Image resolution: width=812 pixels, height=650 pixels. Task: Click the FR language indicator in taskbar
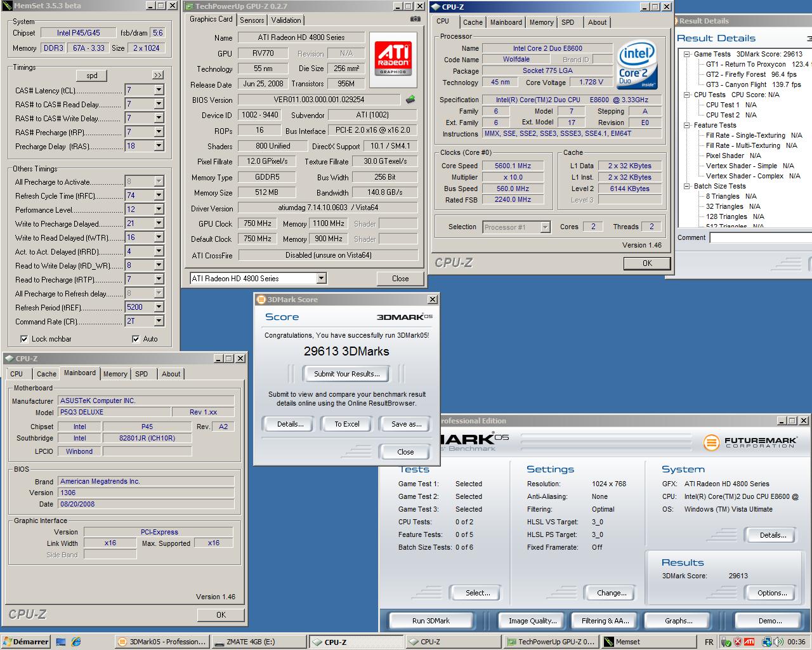(x=709, y=642)
